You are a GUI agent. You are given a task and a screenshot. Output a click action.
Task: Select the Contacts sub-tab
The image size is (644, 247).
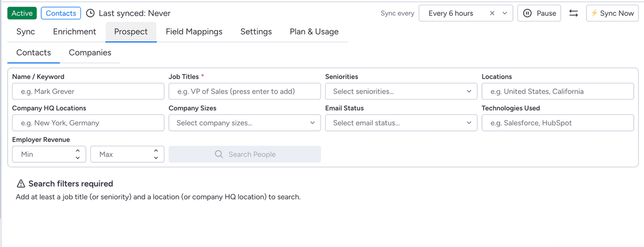(34, 53)
